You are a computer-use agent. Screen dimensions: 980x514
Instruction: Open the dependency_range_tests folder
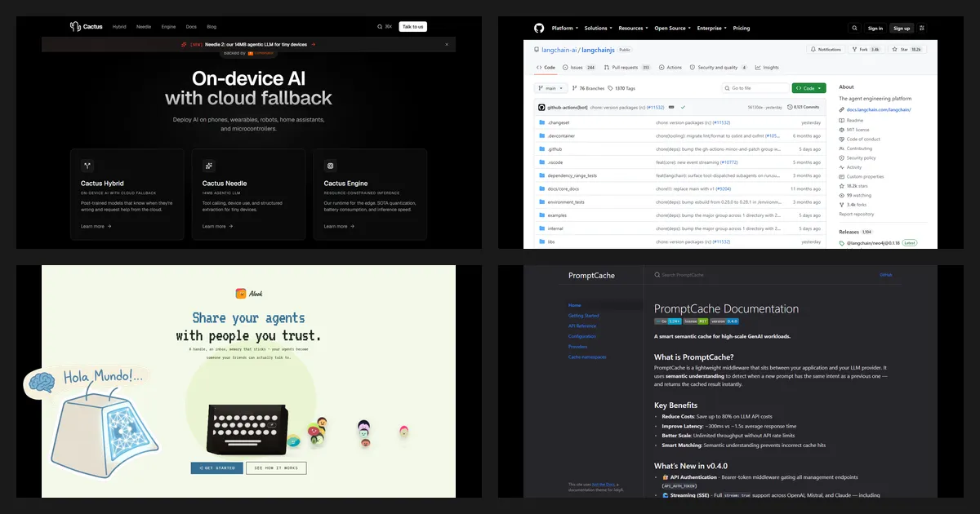tap(572, 175)
